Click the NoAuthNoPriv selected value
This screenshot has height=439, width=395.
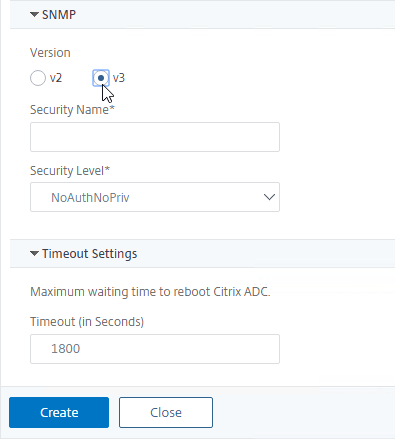click(x=90, y=198)
